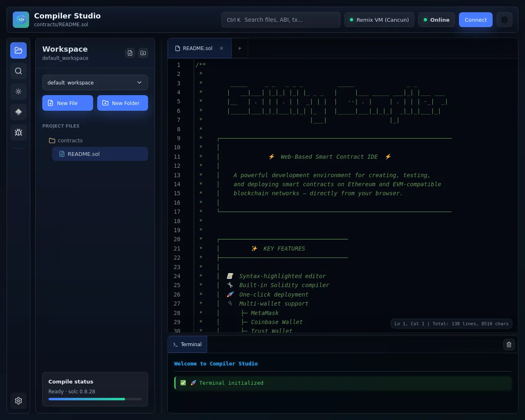The image size is (525, 420).
Task: Open the Deploy Ethereum sidebar icon
Action: coord(18,112)
